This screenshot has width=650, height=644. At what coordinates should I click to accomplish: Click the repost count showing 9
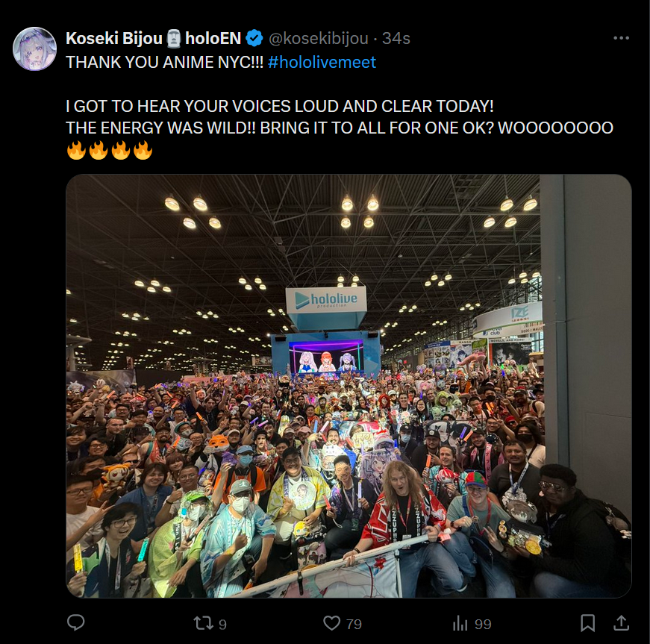(x=222, y=625)
